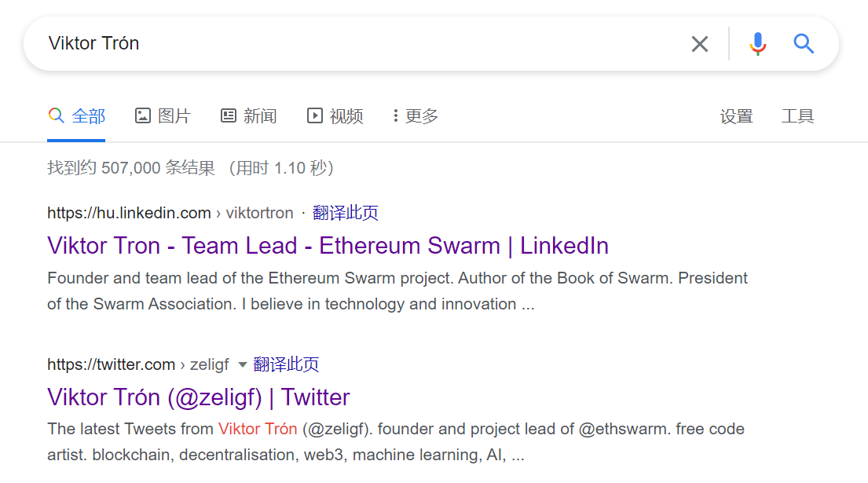The height and width of the screenshot is (483, 868).
Task: Click the hu.linkedin.com URL breadcrumb
Action: tap(129, 213)
